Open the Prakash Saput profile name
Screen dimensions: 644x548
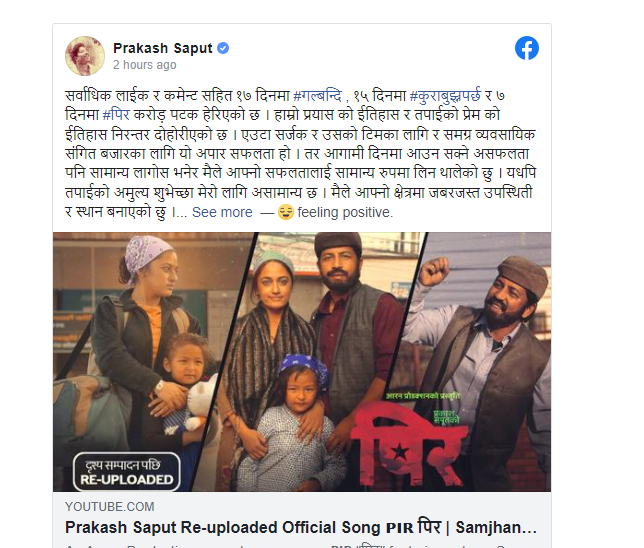(163, 48)
